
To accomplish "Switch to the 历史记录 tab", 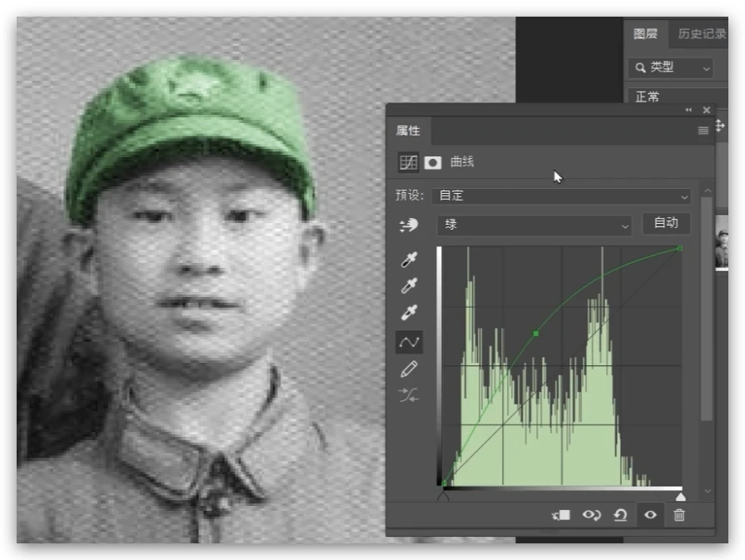I will point(701,34).
